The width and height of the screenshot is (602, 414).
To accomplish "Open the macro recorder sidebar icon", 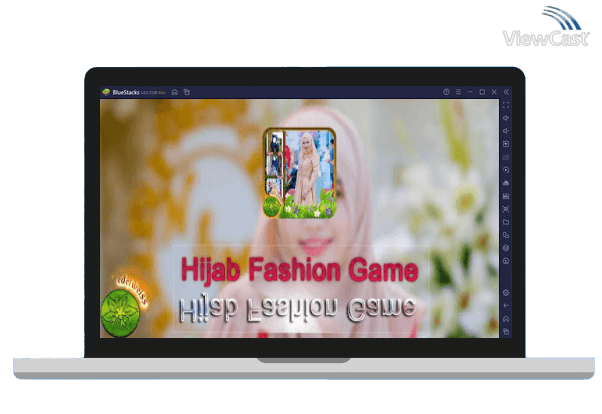I will click(506, 196).
